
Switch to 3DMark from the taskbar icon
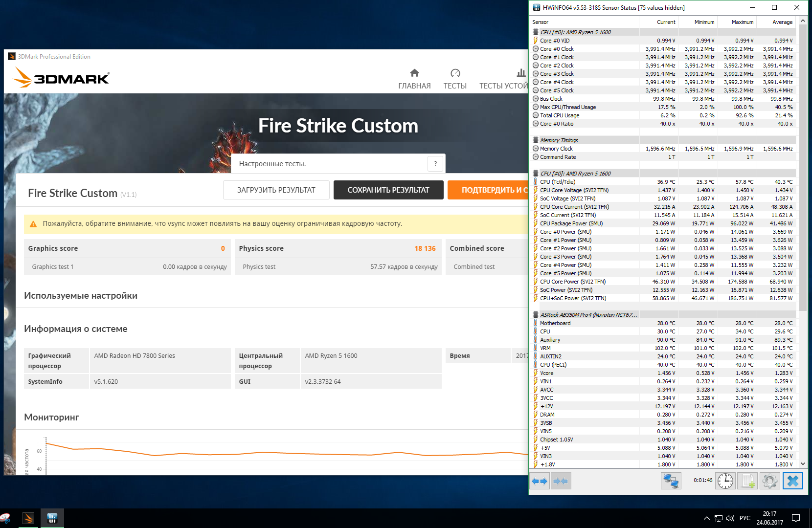(28, 518)
